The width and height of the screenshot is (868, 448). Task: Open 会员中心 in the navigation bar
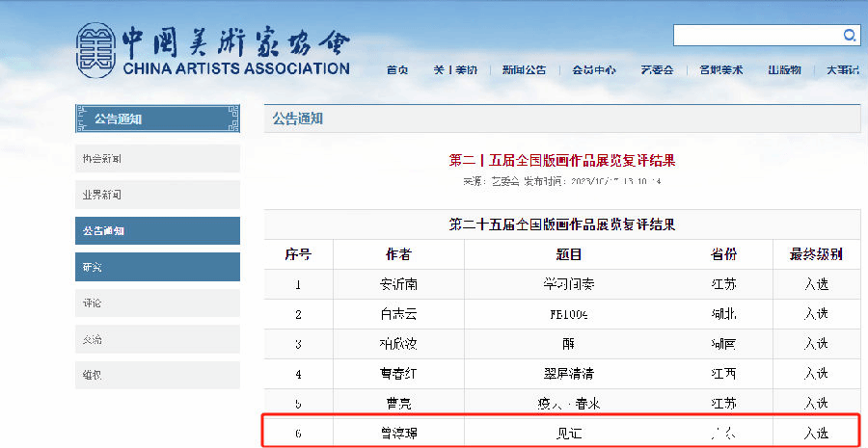tap(594, 70)
